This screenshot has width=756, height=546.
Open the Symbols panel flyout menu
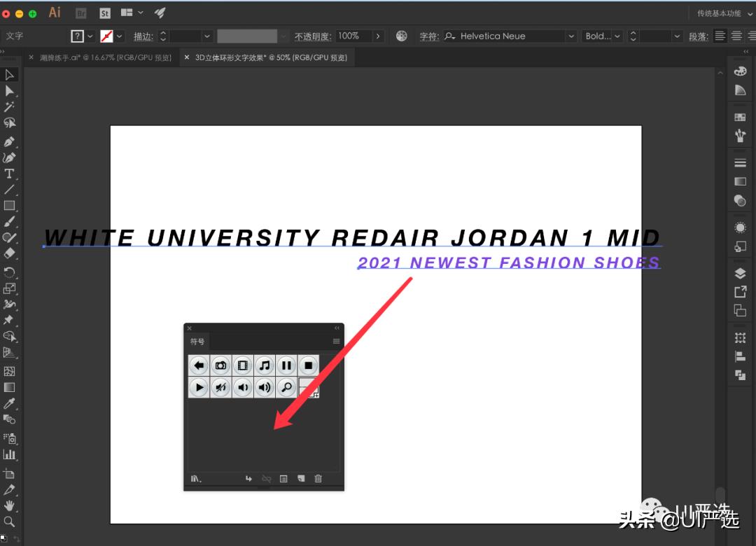pyautogui.click(x=336, y=342)
